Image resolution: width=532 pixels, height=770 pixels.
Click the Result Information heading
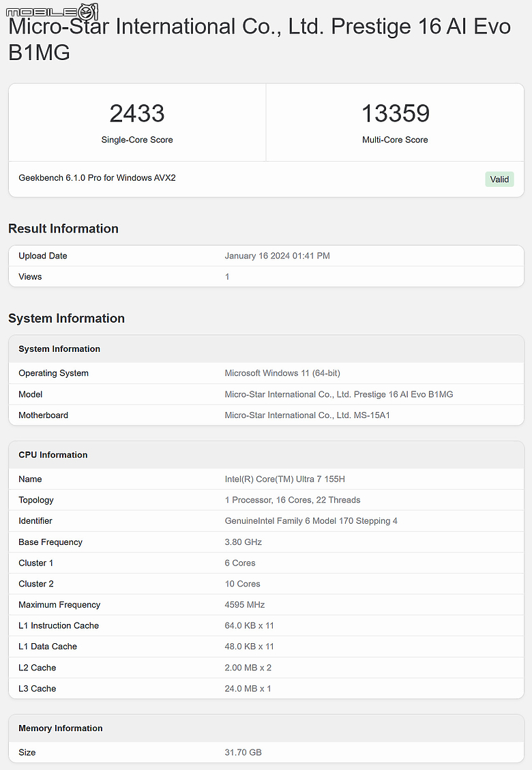tap(63, 228)
